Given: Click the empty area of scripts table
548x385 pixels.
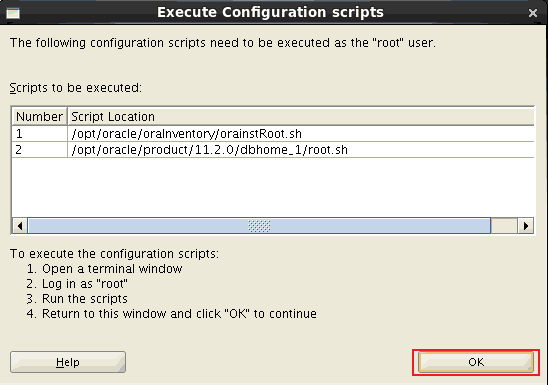Looking at the screenshot, I should pos(273,187).
